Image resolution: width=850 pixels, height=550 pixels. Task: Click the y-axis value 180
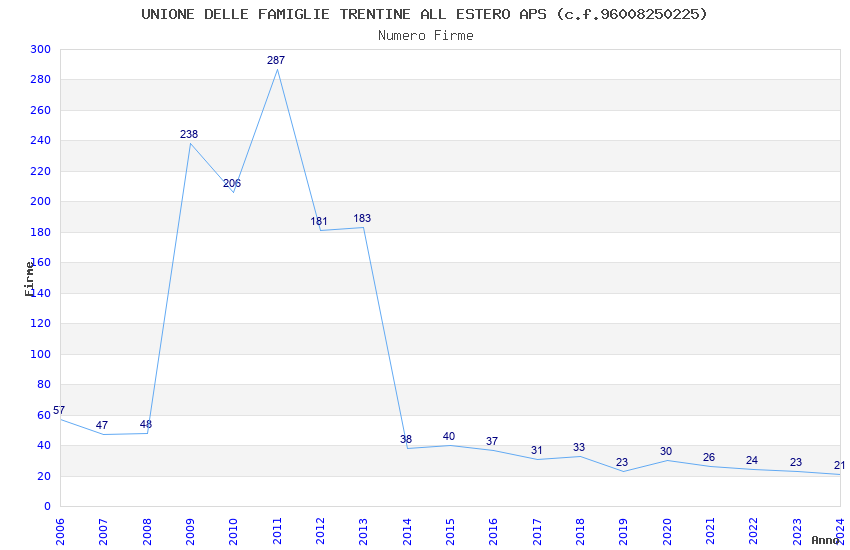pos(41,232)
